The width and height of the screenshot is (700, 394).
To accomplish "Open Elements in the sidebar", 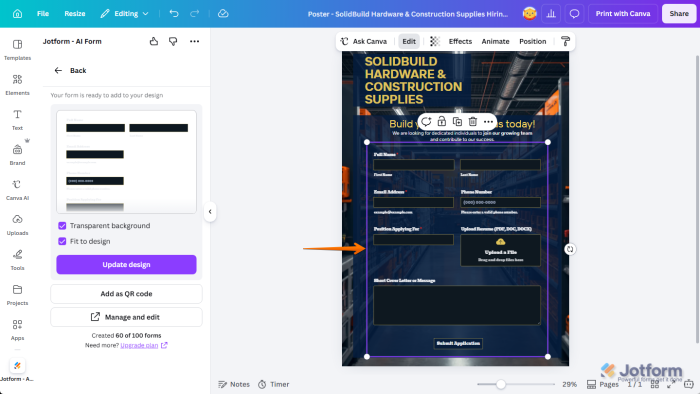I will 17,85.
